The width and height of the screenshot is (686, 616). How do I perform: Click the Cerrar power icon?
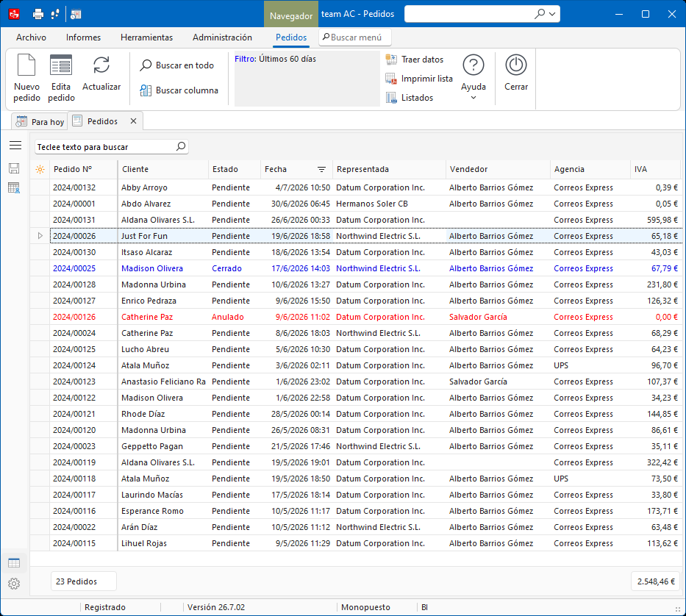516,65
